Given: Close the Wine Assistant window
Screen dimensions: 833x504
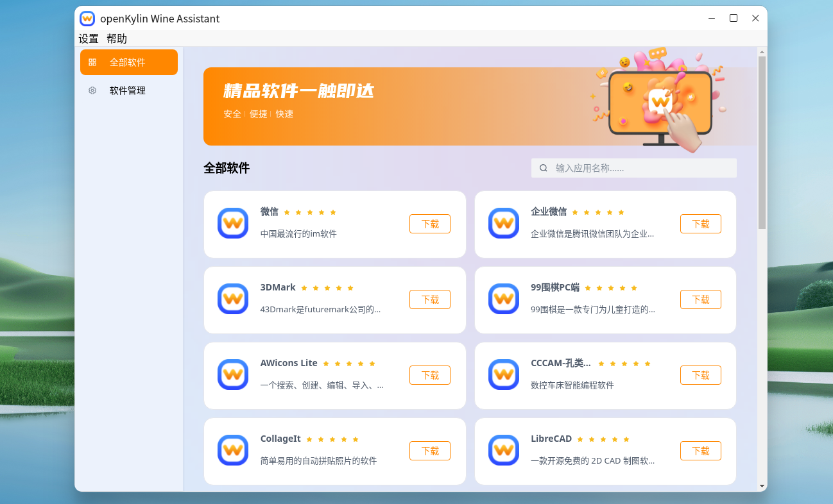Looking at the screenshot, I should 755,18.
